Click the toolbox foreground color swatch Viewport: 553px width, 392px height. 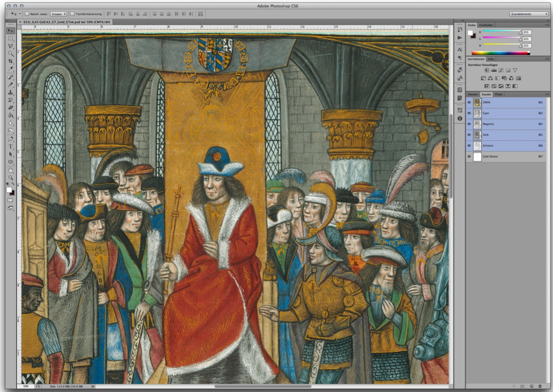click(9, 190)
